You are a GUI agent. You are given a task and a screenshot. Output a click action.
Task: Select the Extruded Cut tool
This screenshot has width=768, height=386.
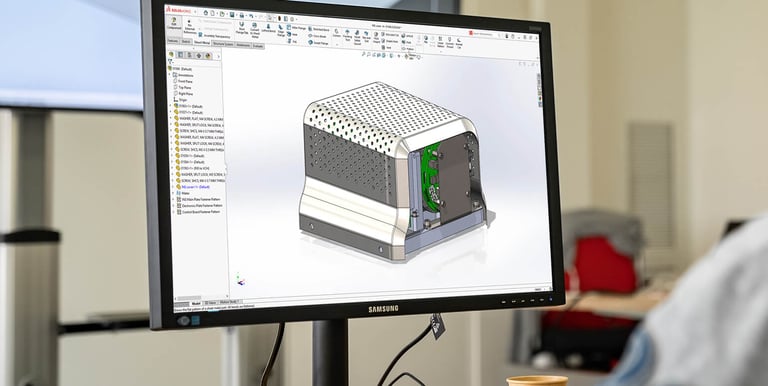[x=390, y=35]
